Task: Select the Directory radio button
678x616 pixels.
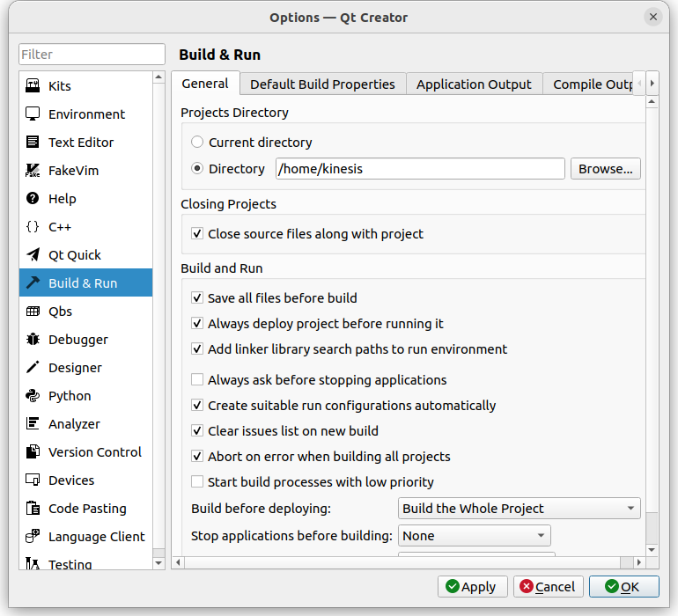Action: [197, 168]
